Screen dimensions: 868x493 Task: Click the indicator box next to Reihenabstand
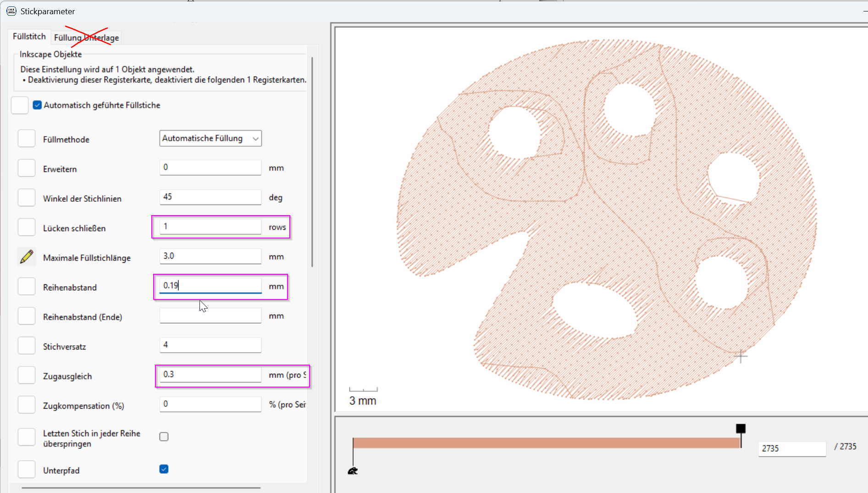coord(27,287)
